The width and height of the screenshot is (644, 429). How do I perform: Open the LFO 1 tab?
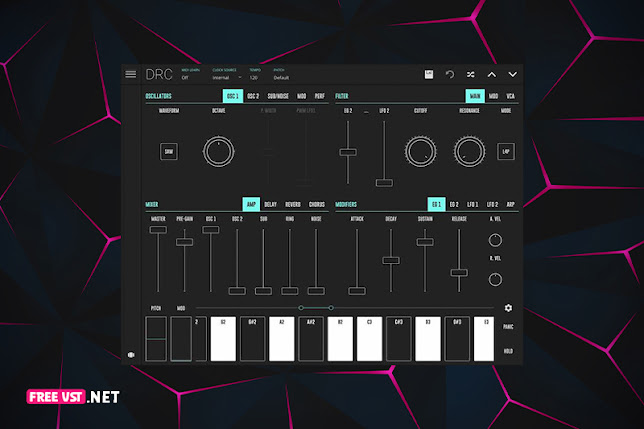pyautogui.click(x=472, y=204)
